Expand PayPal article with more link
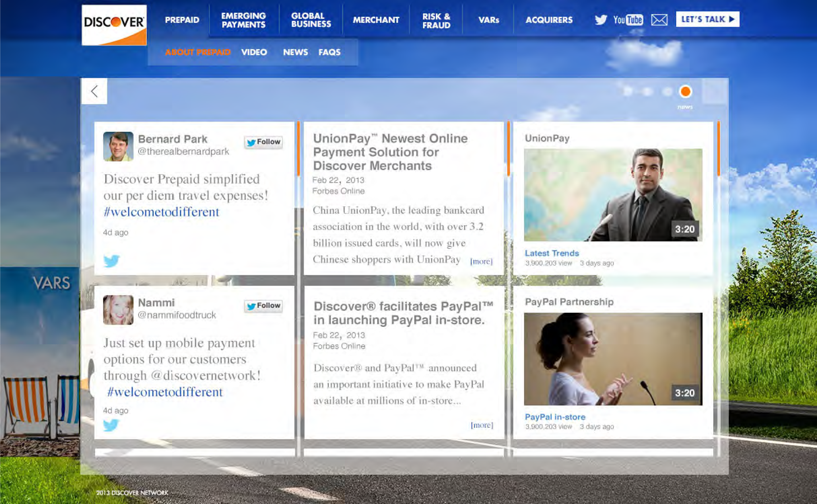The width and height of the screenshot is (817, 504). 482,425
